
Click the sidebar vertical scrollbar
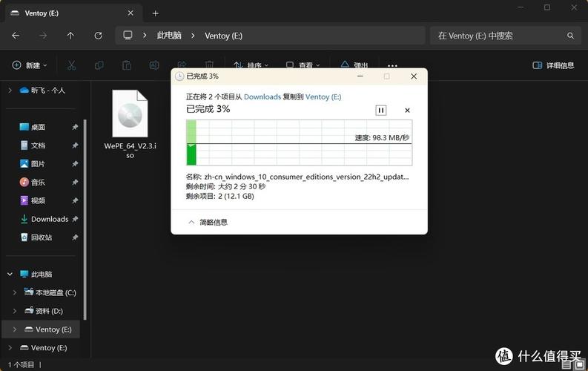point(85,220)
